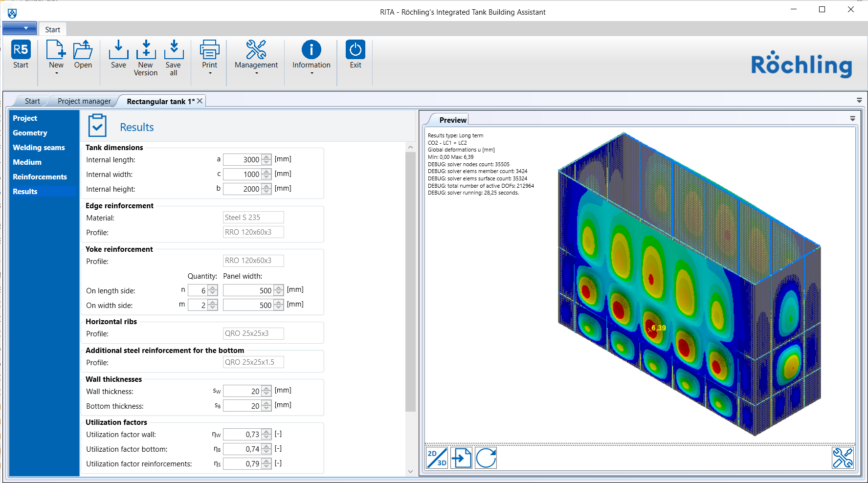Close the Rectangular tank 1 tab

coord(200,101)
